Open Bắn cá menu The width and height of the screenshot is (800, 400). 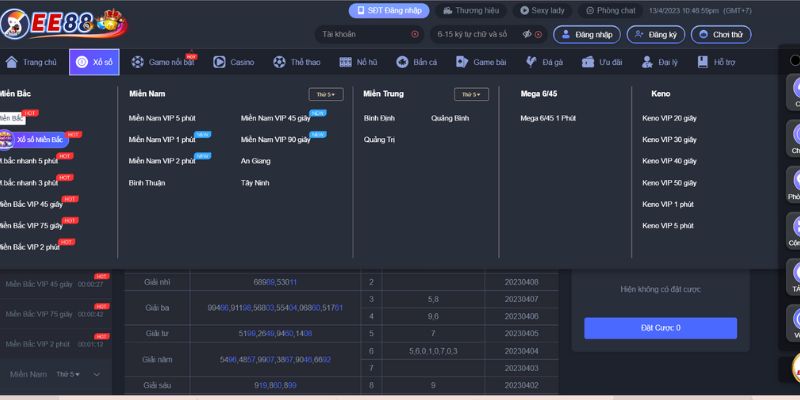[417, 62]
